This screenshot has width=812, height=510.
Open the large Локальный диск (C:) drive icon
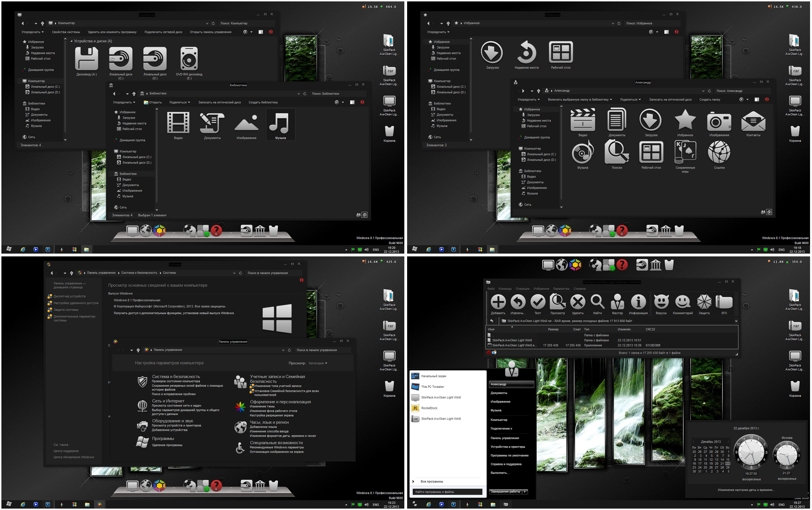coord(121,63)
